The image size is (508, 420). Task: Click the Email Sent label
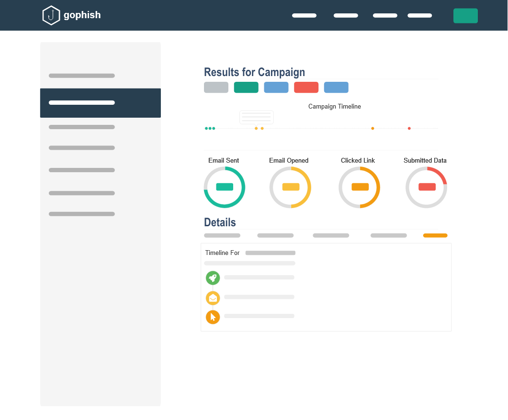tap(224, 161)
